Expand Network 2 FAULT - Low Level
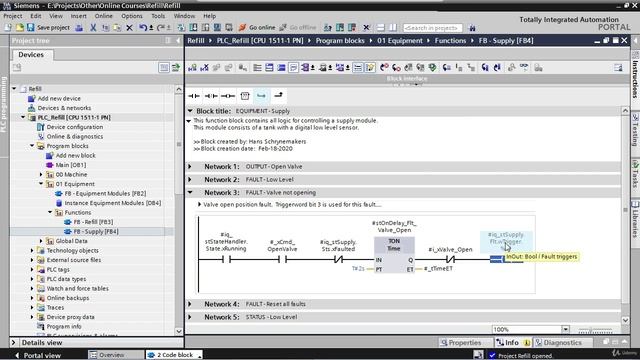 pyautogui.click(x=190, y=180)
